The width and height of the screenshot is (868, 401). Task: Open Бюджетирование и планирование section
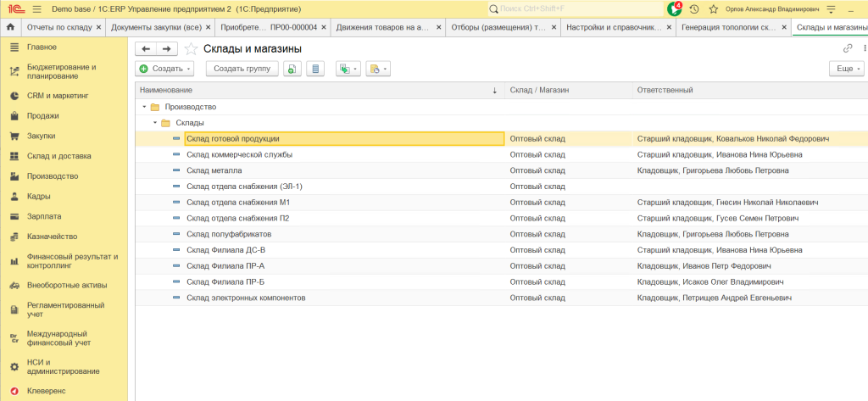point(62,71)
